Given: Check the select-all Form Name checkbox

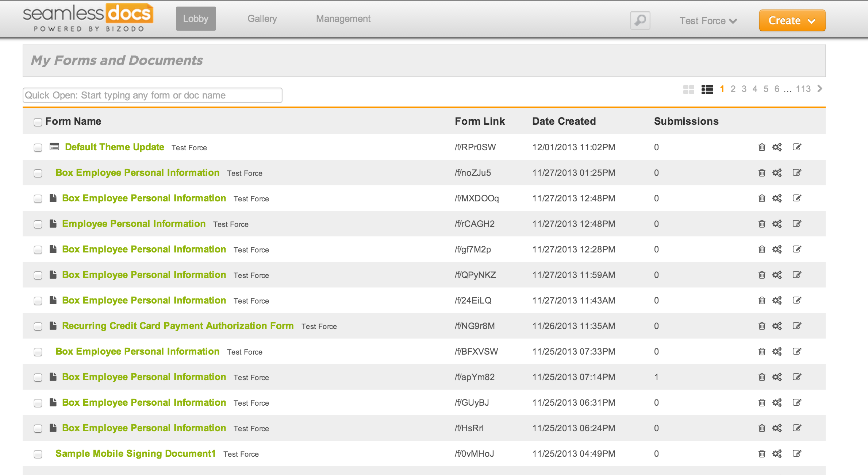Looking at the screenshot, I should coord(38,122).
